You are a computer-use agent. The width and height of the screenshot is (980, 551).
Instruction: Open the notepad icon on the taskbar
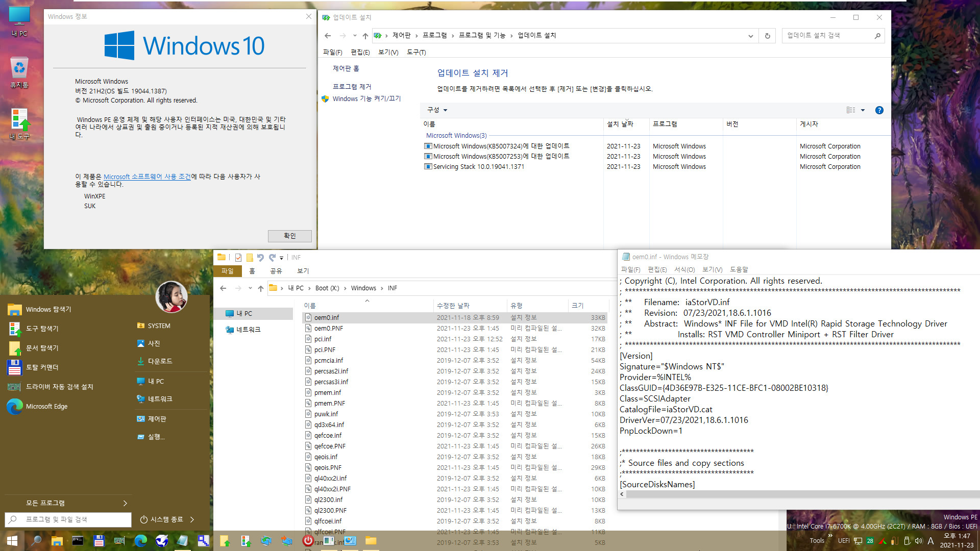click(x=182, y=541)
